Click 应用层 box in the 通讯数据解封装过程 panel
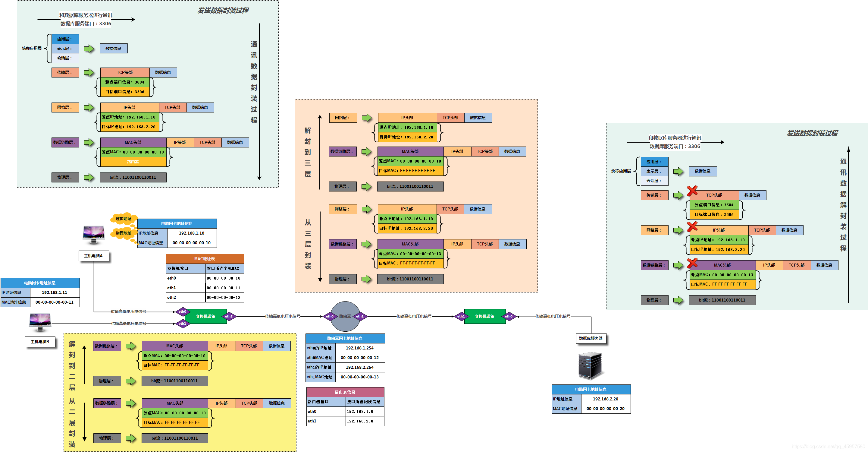This screenshot has height=452, width=868. (x=654, y=162)
